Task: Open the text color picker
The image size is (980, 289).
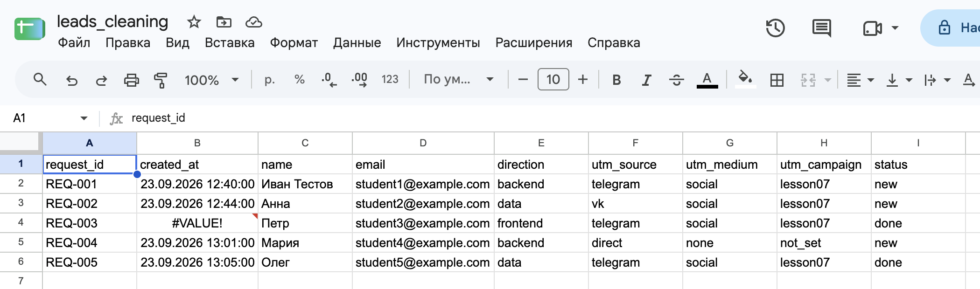Action: click(x=707, y=80)
